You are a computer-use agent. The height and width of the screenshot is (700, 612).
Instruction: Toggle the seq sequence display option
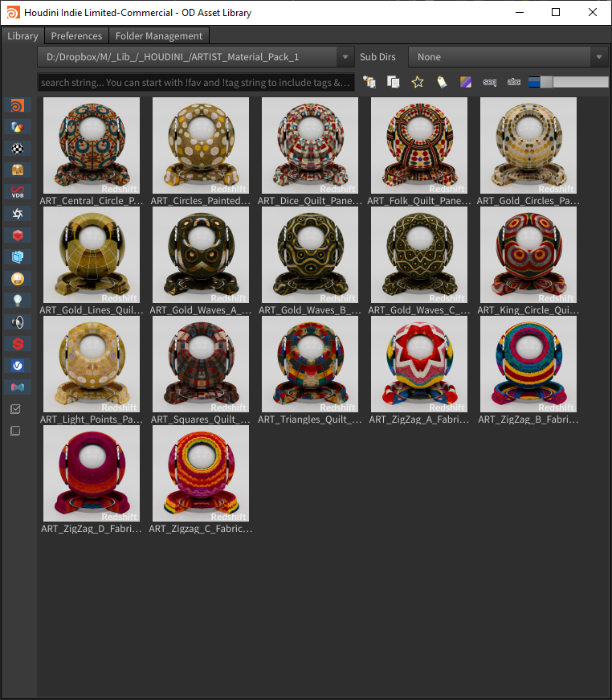tap(490, 82)
